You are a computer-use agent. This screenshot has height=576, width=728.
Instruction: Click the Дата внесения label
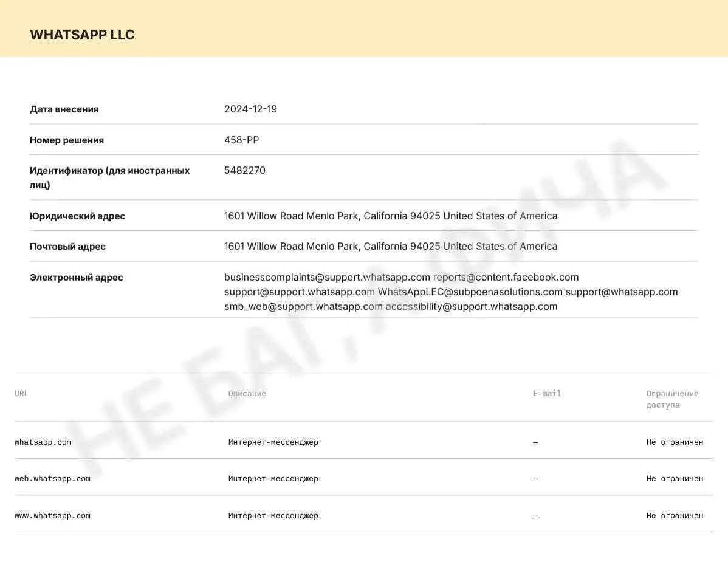pyautogui.click(x=64, y=109)
